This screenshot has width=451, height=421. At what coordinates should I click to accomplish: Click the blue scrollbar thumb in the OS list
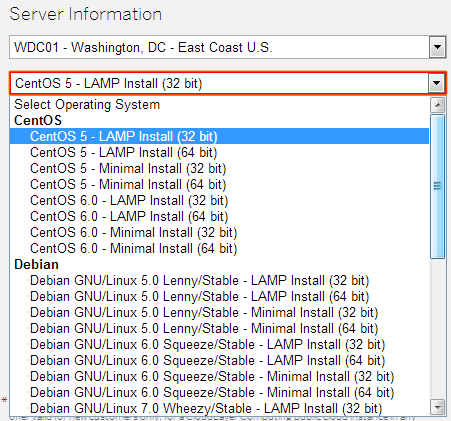tap(438, 186)
